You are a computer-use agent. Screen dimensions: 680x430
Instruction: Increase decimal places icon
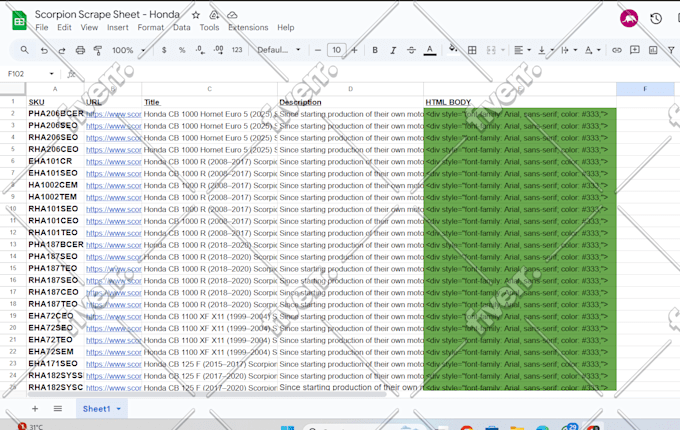pos(219,50)
